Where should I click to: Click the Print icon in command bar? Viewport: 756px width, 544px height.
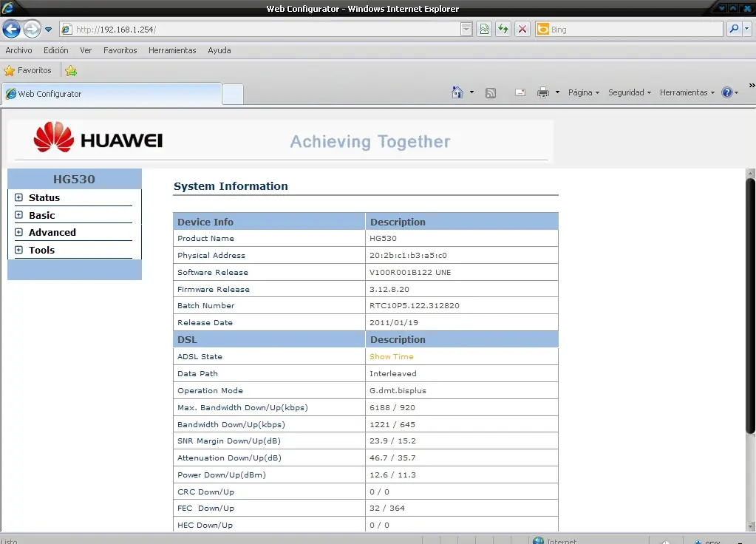(542, 92)
